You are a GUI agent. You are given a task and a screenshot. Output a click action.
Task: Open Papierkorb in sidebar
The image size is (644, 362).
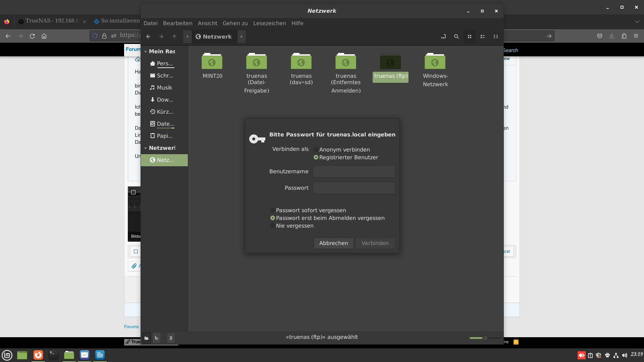pyautogui.click(x=164, y=136)
